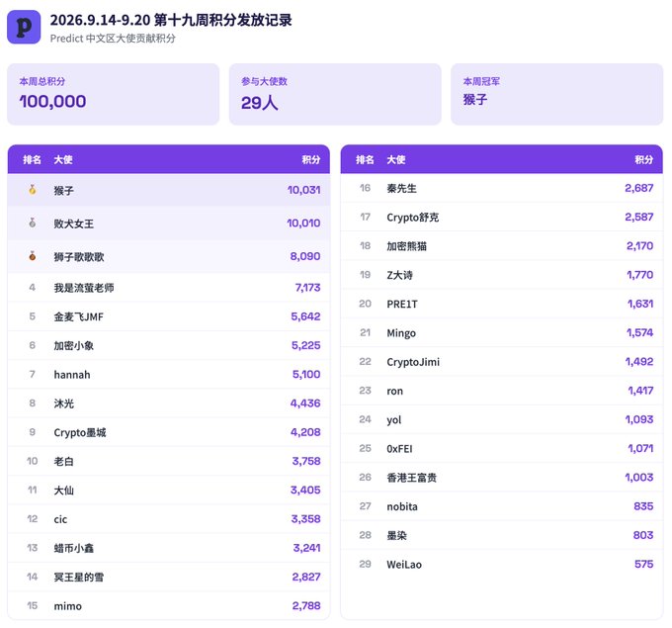
Task: Select ambassador 秦先生
Action: point(401,188)
